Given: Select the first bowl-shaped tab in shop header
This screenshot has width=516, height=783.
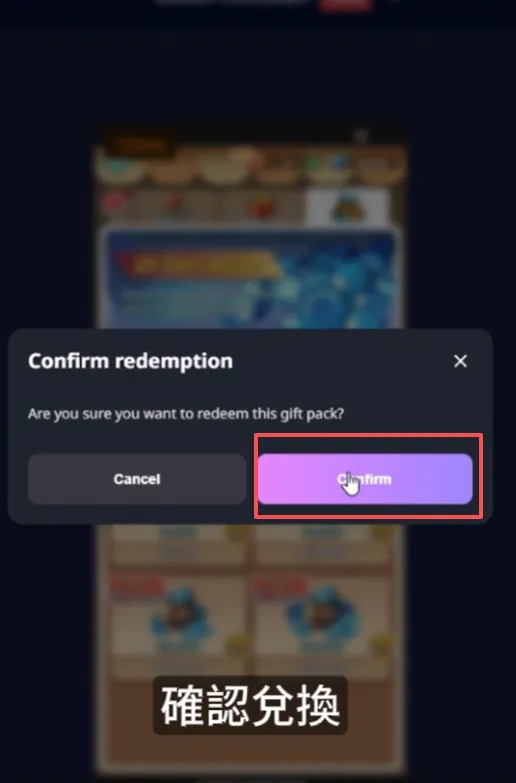Looking at the screenshot, I should tap(120, 167).
